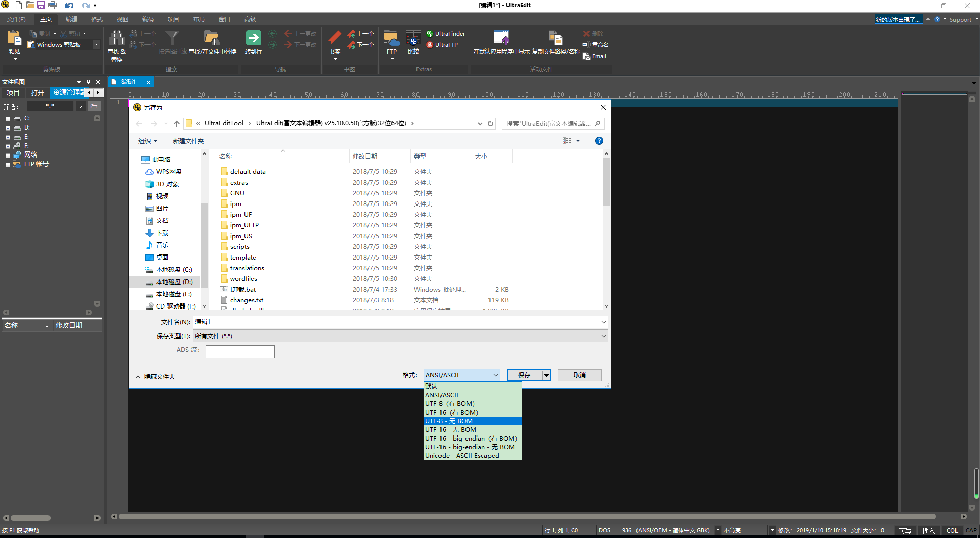Click next bookmark icon 下一个
The image size is (980, 538).
[361, 45]
